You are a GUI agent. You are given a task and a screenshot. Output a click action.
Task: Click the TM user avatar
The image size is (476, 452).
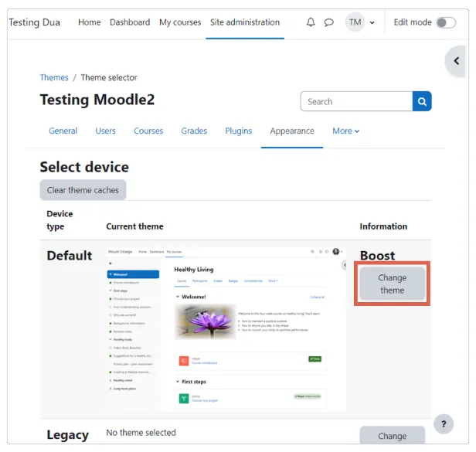point(355,22)
